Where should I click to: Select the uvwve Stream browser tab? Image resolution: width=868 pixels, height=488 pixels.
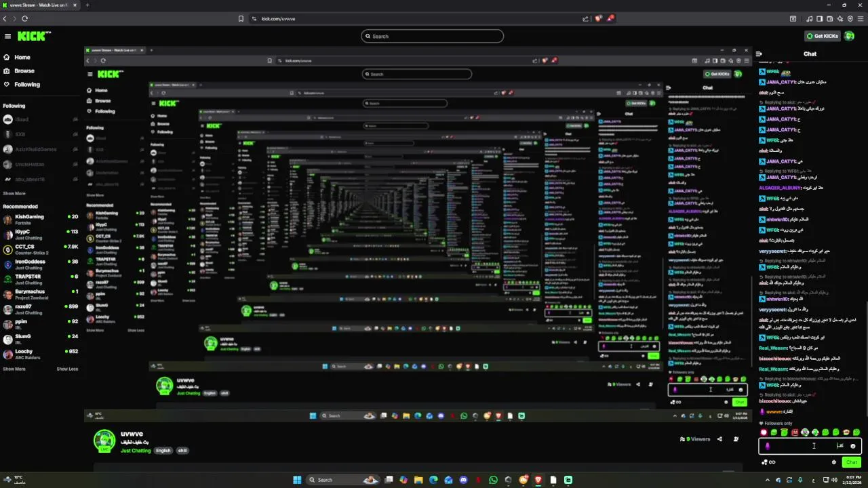coord(40,5)
